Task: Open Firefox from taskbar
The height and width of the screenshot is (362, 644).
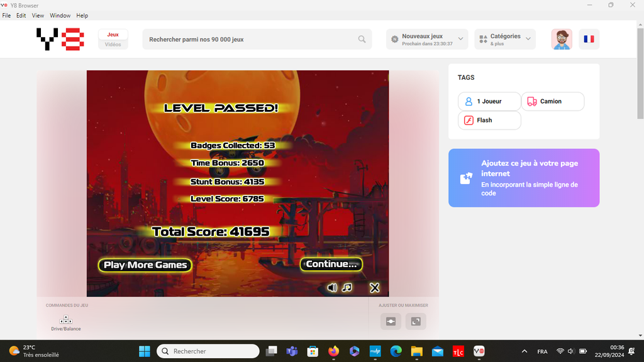Action: point(333,351)
